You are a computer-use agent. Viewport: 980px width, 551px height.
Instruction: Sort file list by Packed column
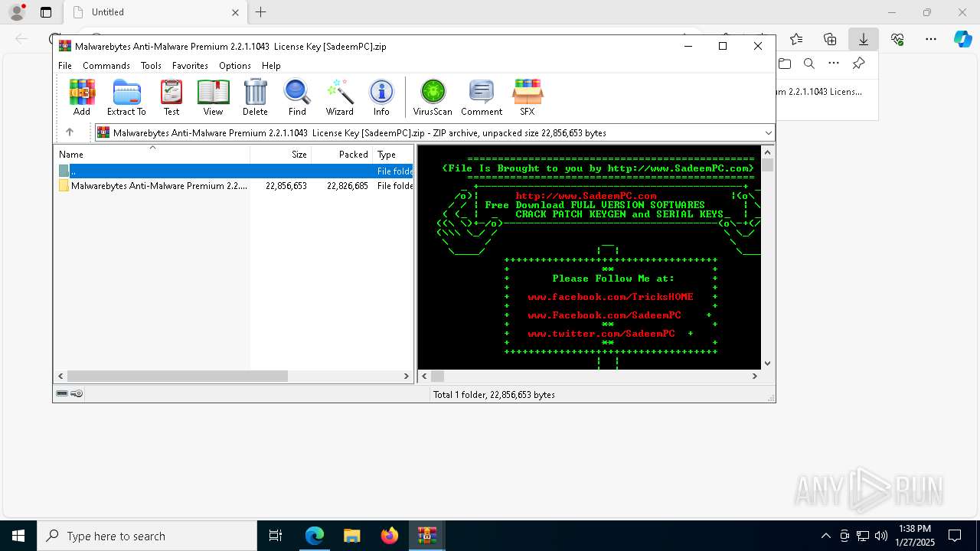click(x=342, y=154)
